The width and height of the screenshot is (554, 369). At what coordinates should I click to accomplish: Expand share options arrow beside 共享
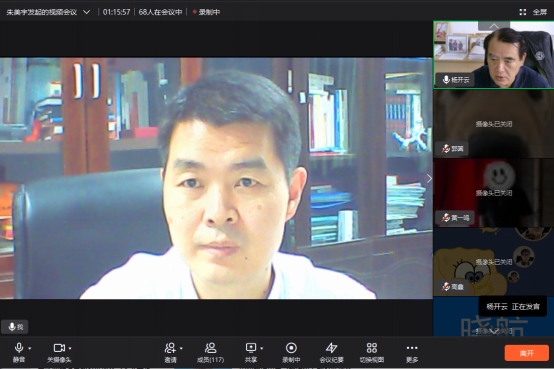(262, 348)
